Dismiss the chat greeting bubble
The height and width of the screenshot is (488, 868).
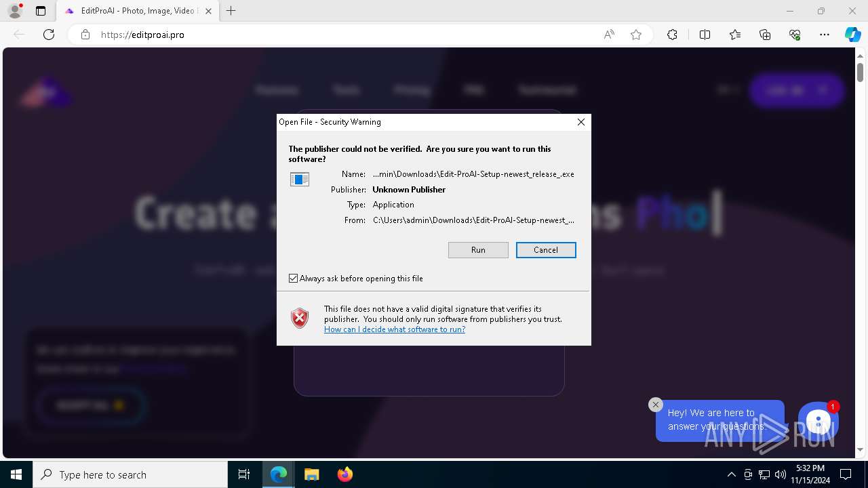[x=655, y=405]
